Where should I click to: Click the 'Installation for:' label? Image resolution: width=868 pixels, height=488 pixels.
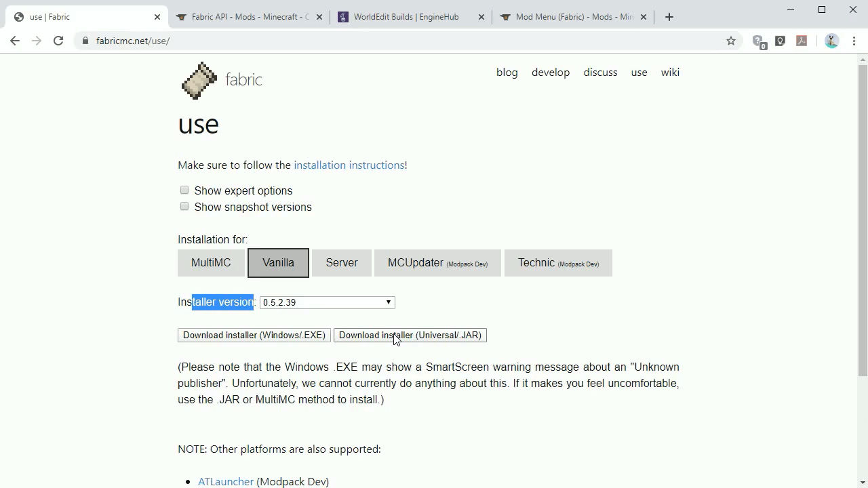[213, 240]
